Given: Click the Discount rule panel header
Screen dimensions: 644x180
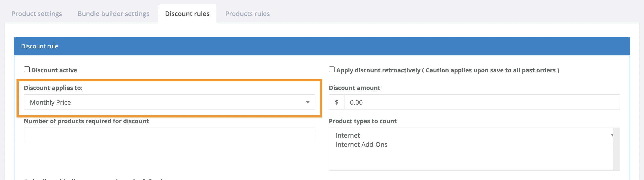Looking at the screenshot, I should pyautogui.click(x=322, y=46).
